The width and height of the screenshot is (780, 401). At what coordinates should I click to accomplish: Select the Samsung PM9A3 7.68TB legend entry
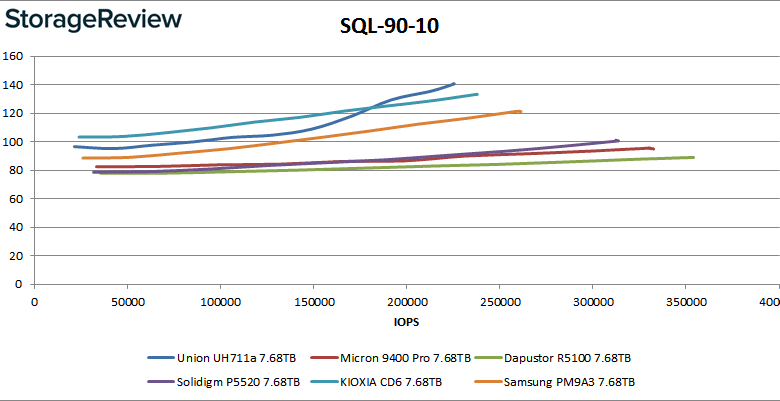[x=555, y=382]
